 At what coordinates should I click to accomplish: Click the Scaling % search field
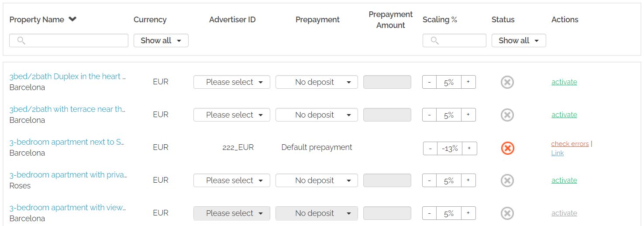(x=454, y=41)
